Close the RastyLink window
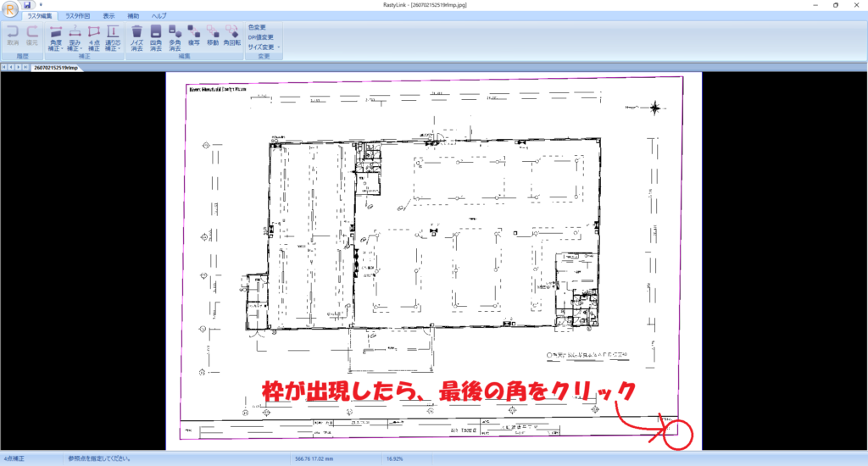This screenshot has height=466, width=868. pyautogui.click(x=856, y=5)
